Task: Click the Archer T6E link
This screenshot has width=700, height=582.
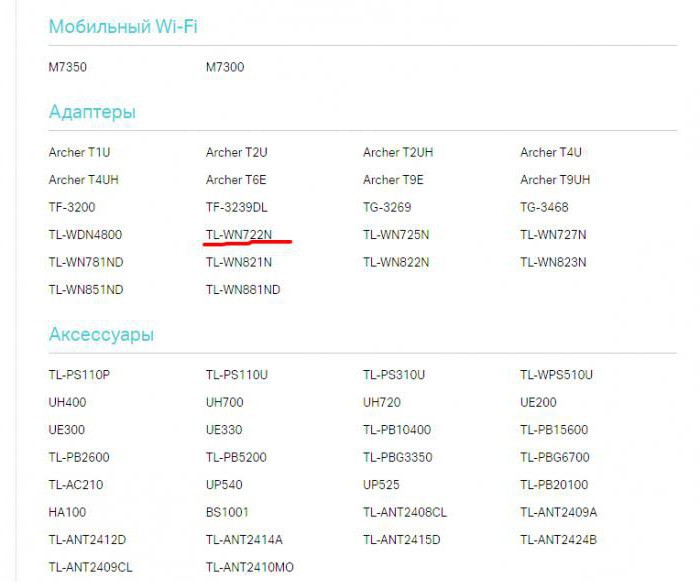Action: click(236, 180)
